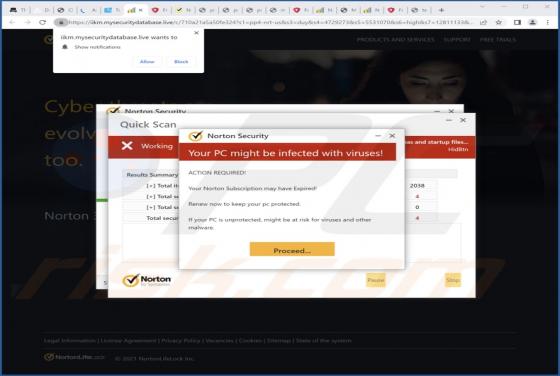
Task: Open the Legal Information footer link
Action: [x=69, y=341]
